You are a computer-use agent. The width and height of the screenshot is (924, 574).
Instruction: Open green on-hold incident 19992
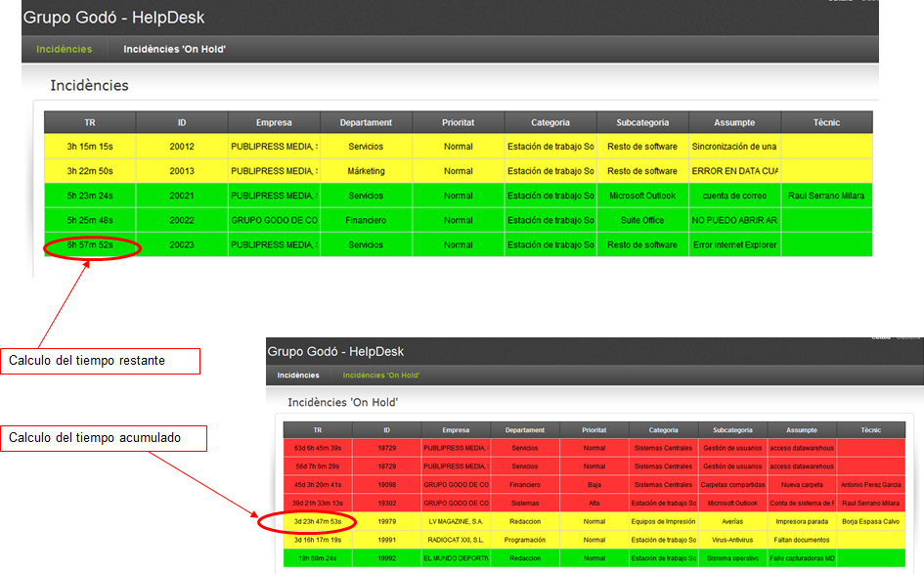[386, 558]
